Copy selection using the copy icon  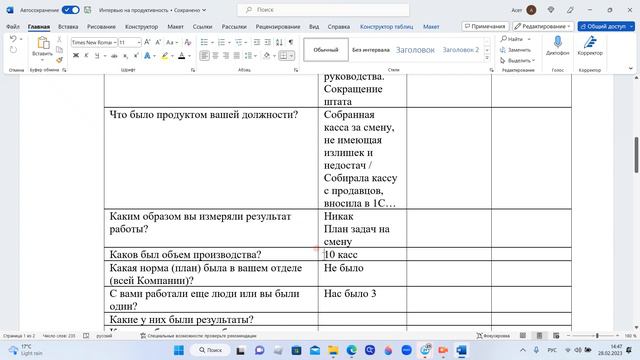(x=59, y=50)
